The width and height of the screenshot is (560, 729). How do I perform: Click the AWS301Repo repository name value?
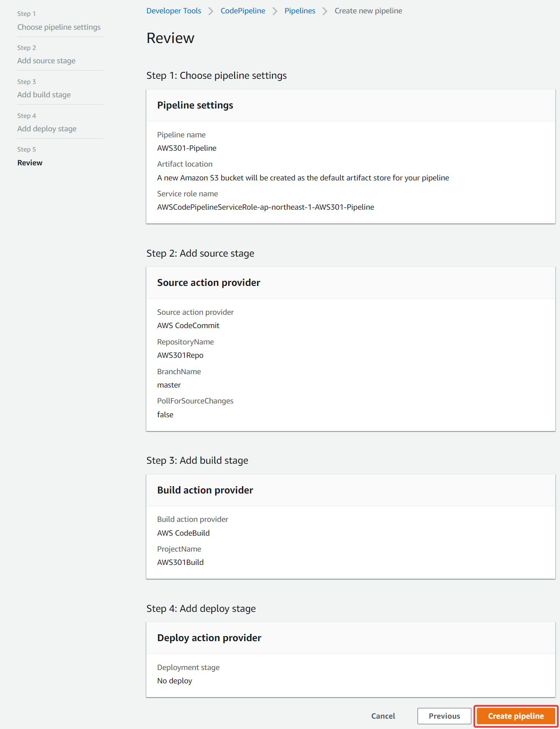pyautogui.click(x=180, y=355)
